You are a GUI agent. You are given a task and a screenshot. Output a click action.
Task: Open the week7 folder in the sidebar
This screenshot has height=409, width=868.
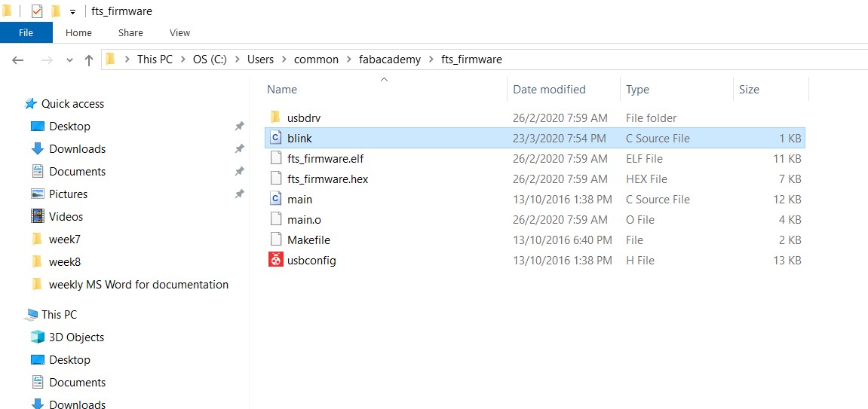(x=64, y=240)
